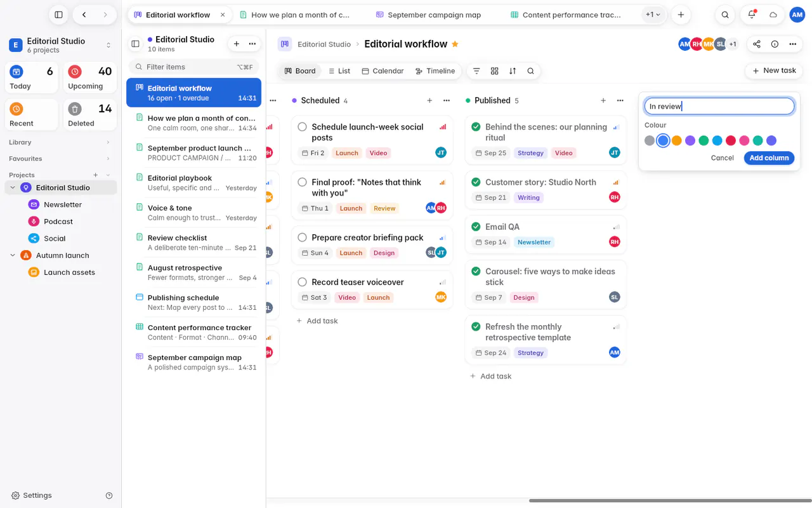
Task: Open the cloud sync status icon
Action: coord(773,15)
